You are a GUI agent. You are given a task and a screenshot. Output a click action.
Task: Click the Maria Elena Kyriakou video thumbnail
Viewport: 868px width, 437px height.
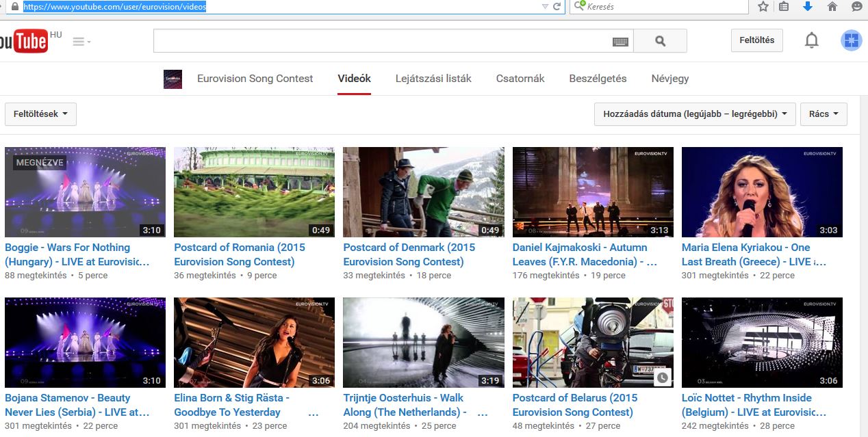click(x=762, y=192)
